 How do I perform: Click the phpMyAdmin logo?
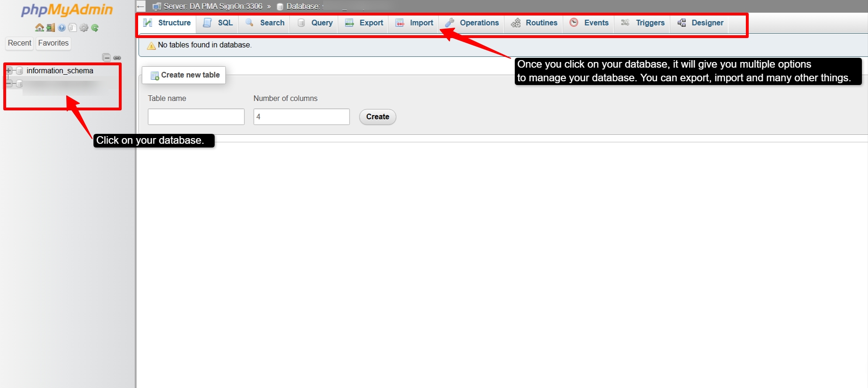[x=67, y=10]
